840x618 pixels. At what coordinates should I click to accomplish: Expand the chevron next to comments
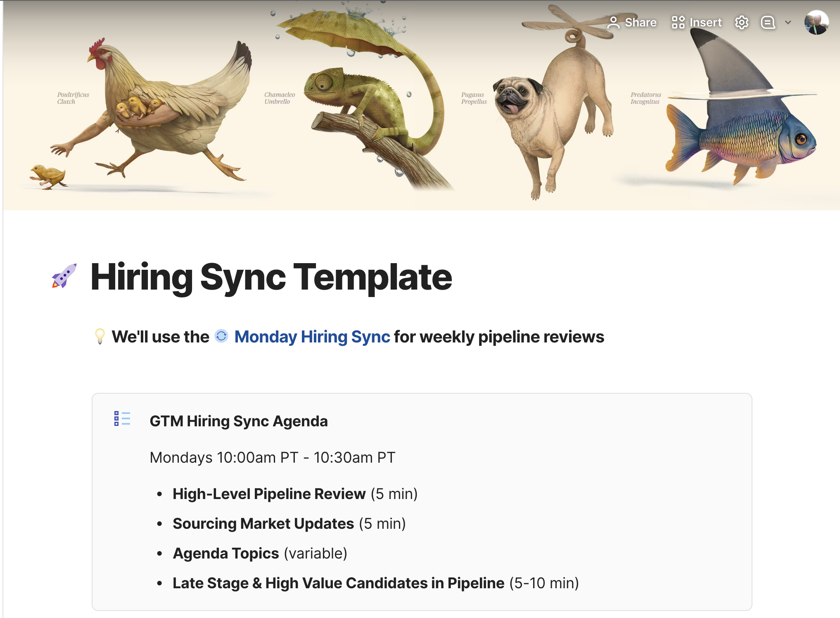[x=788, y=23]
